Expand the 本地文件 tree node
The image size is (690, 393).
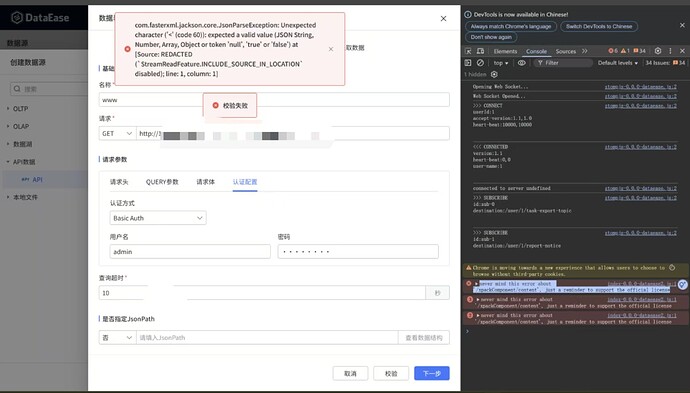(8, 197)
